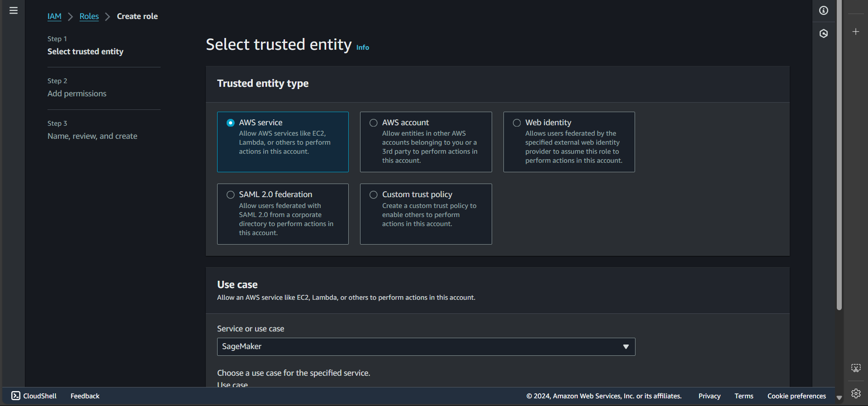Open Info link beside page title
Image resolution: width=868 pixels, height=406 pixels.
point(362,47)
